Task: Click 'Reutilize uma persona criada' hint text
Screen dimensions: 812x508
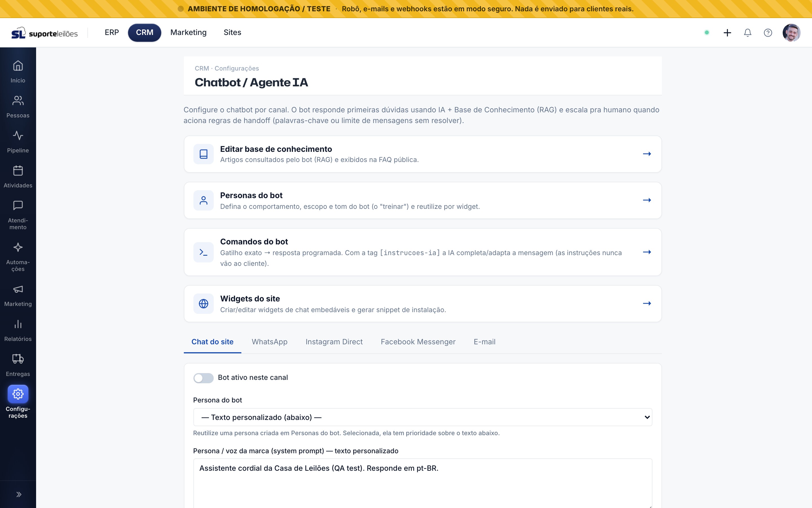Action: 346,433
